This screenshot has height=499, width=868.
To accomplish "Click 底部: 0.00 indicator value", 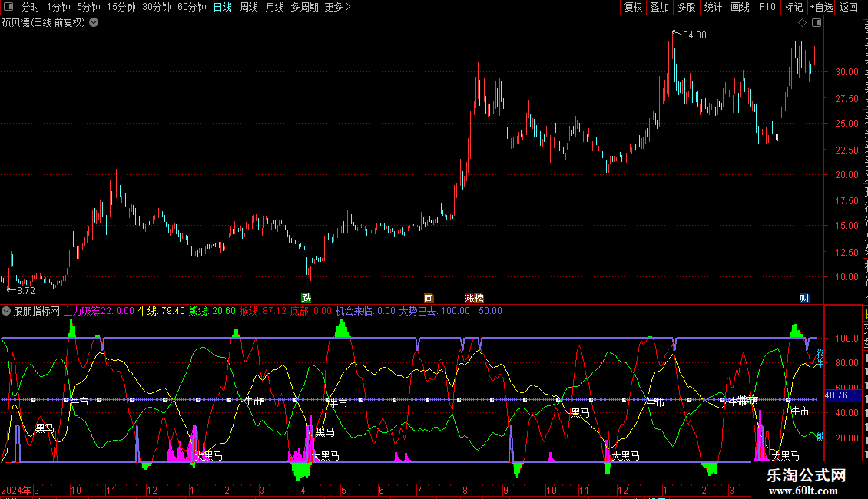I will click(x=311, y=311).
